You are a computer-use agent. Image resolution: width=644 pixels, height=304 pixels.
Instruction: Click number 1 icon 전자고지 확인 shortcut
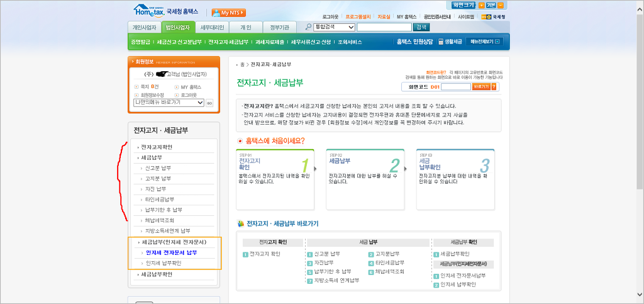(245, 254)
